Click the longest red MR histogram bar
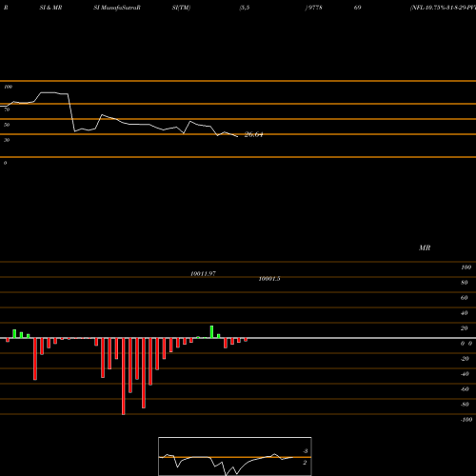This screenshot has height=476, width=476. point(124,376)
